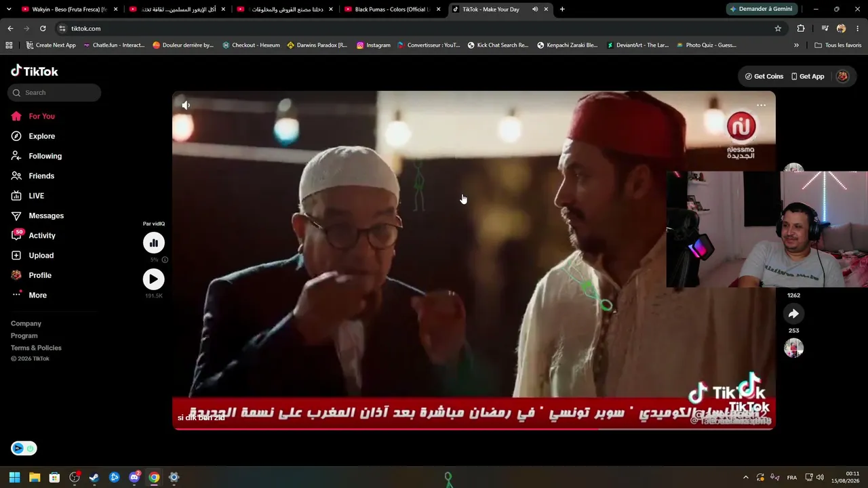Open the spinning sound disc thumbnail
The image size is (868, 488).
[793, 348]
